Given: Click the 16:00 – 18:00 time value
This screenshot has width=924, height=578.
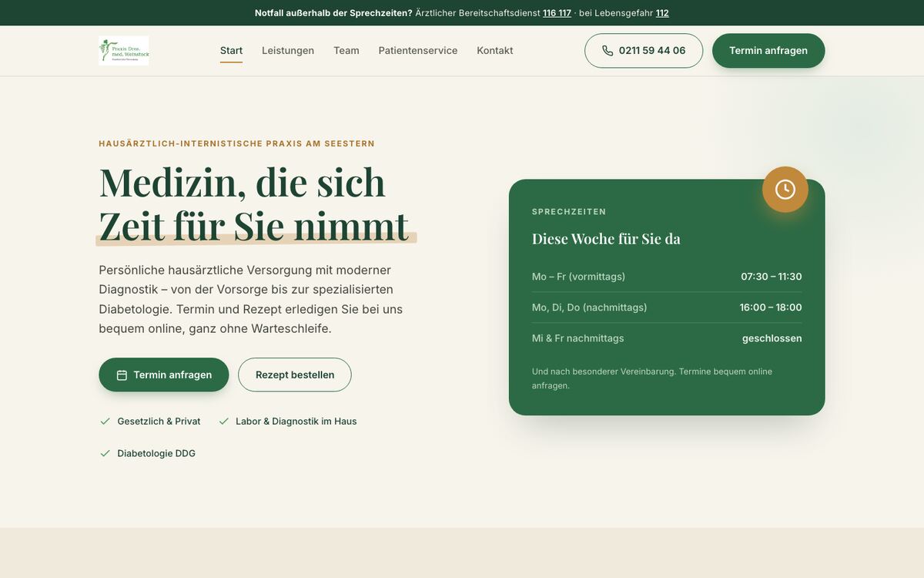Looking at the screenshot, I should coord(771,307).
